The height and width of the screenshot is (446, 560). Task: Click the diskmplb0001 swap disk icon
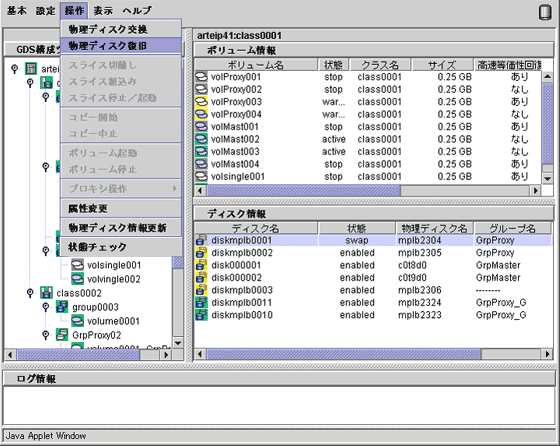[201, 240]
